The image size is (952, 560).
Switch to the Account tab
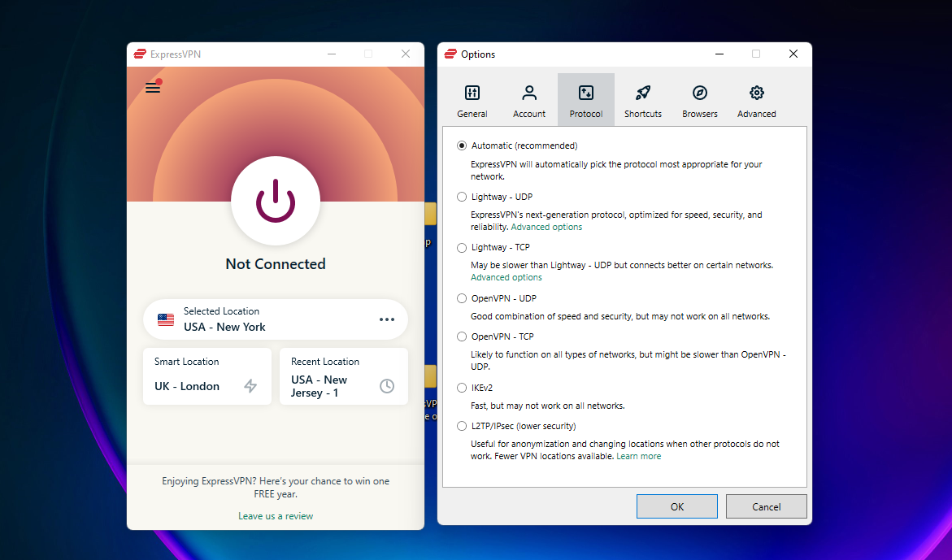click(x=528, y=100)
